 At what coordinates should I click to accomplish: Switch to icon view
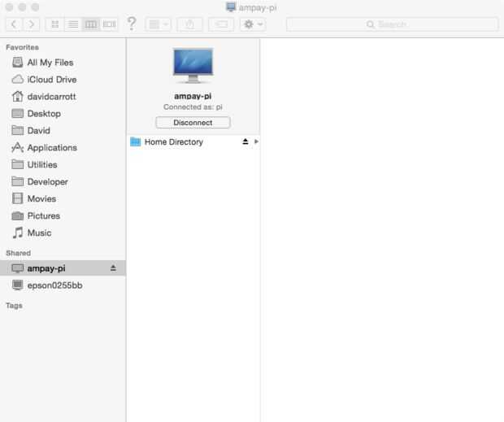click(x=55, y=24)
